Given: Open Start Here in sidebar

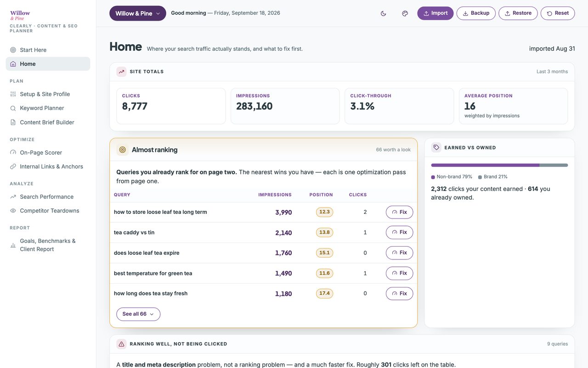Looking at the screenshot, I should 48,50.
